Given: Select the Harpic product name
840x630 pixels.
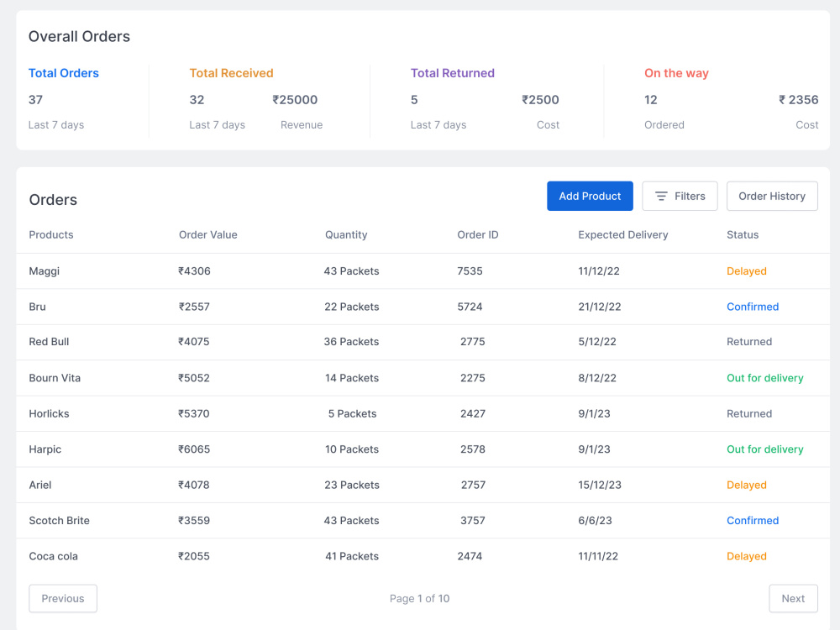Looking at the screenshot, I should click(x=45, y=449).
